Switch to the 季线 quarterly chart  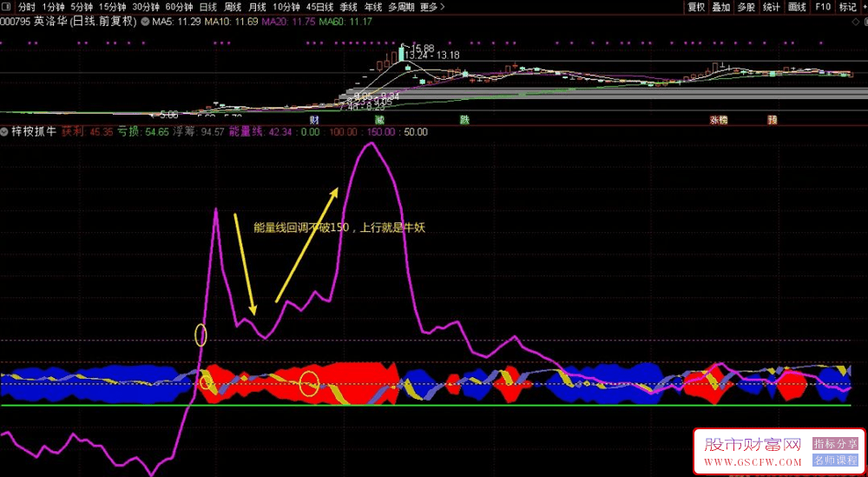point(348,7)
